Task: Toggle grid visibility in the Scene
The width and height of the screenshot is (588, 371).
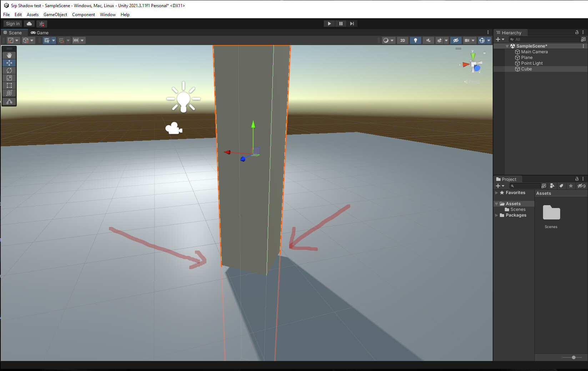Action: pyautogui.click(x=47, y=40)
